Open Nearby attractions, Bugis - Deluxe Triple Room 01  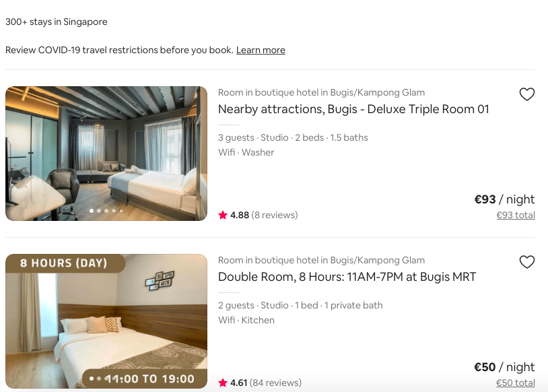pos(353,109)
